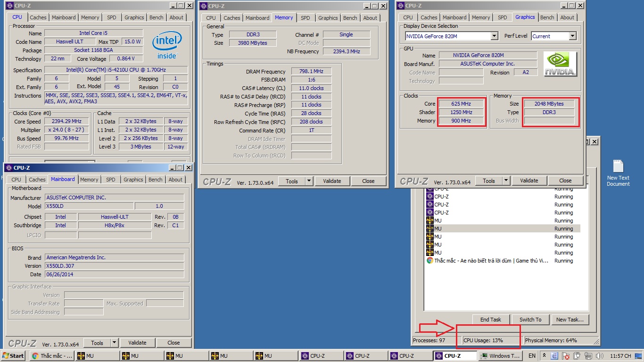Click GPU Name field NVIDIA GeForce 820M
Viewport: 644px width, 362px height.
[x=488, y=55]
